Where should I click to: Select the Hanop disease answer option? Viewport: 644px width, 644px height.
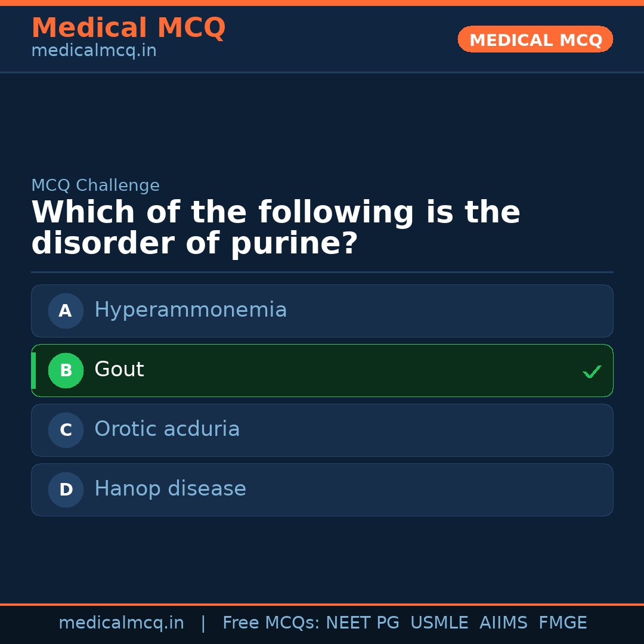322,490
